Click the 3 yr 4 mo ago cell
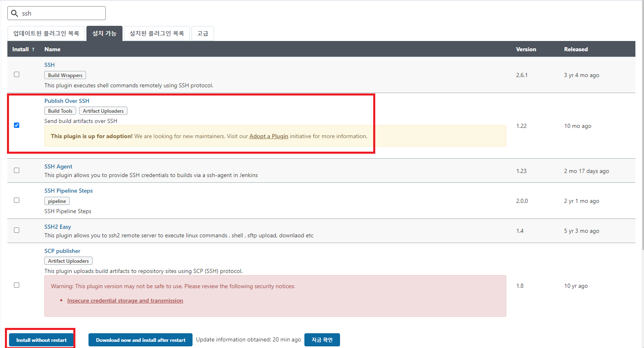 point(581,75)
